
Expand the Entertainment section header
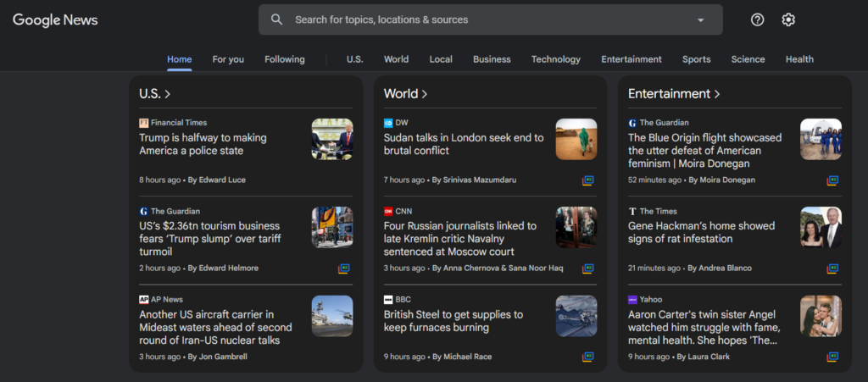674,94
